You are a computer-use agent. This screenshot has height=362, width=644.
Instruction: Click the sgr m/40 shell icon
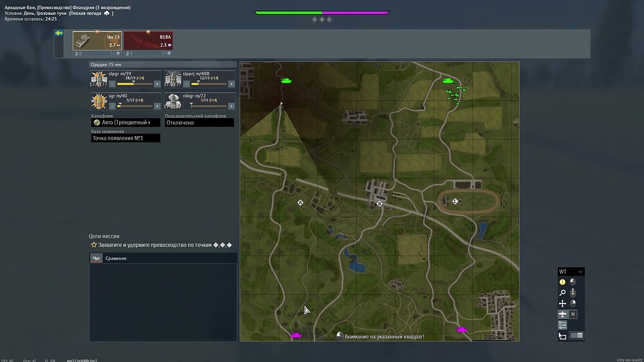(x=99, y=101)
